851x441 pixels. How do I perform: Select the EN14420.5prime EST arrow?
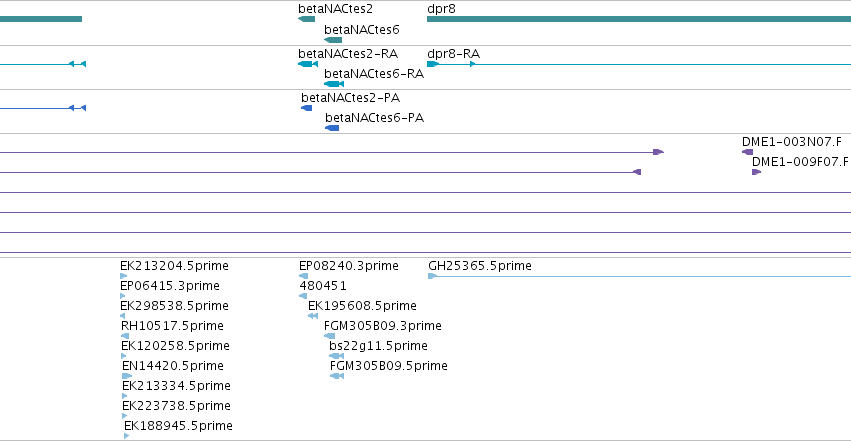(127, 376)
